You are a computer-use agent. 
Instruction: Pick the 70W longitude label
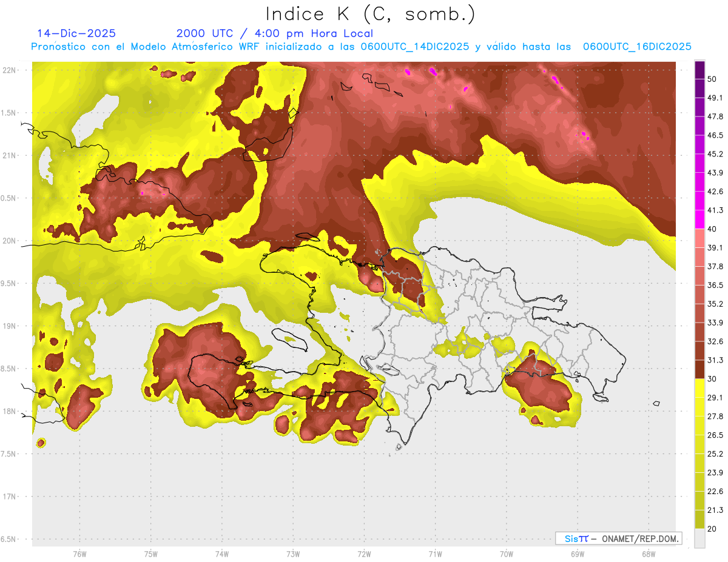(506, 554)
